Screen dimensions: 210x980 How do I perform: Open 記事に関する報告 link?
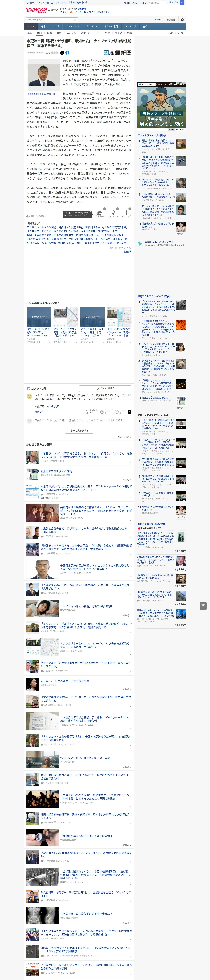pos(36,216)
